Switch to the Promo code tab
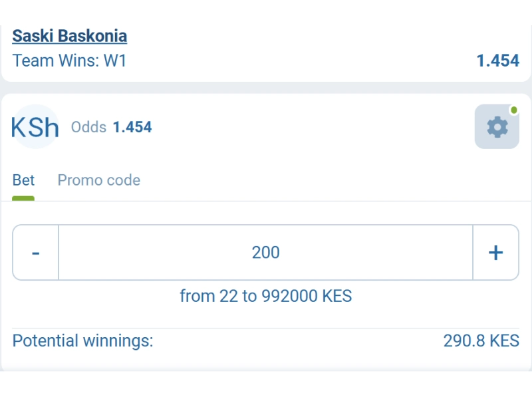Viewport: 532px width, 399px height. pyautogui.click(x=98, y=180)
